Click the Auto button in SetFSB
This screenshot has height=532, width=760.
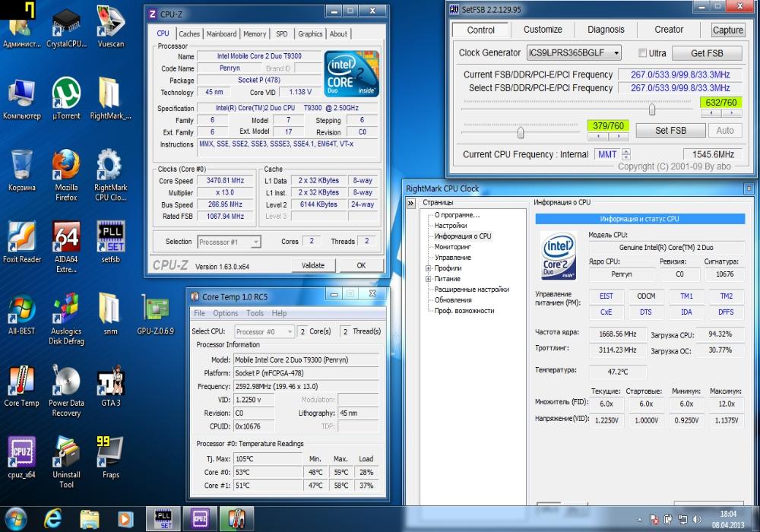click(x=724, y=130)
